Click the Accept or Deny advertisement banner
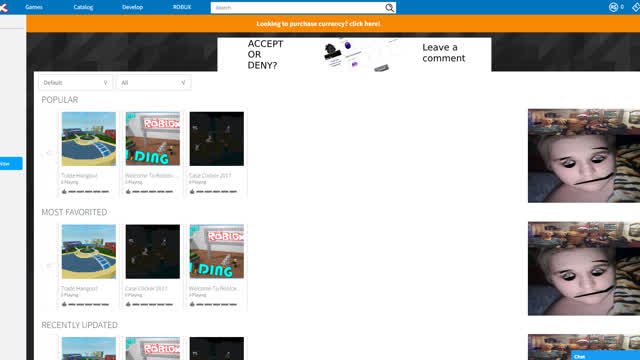The height and width of the screenshot is (360, 640). 354,55
